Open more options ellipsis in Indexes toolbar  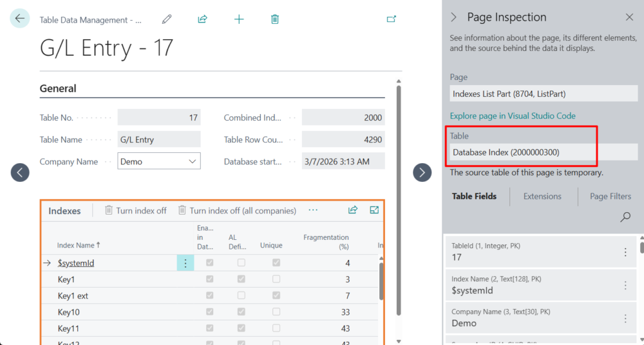point(313,210)
